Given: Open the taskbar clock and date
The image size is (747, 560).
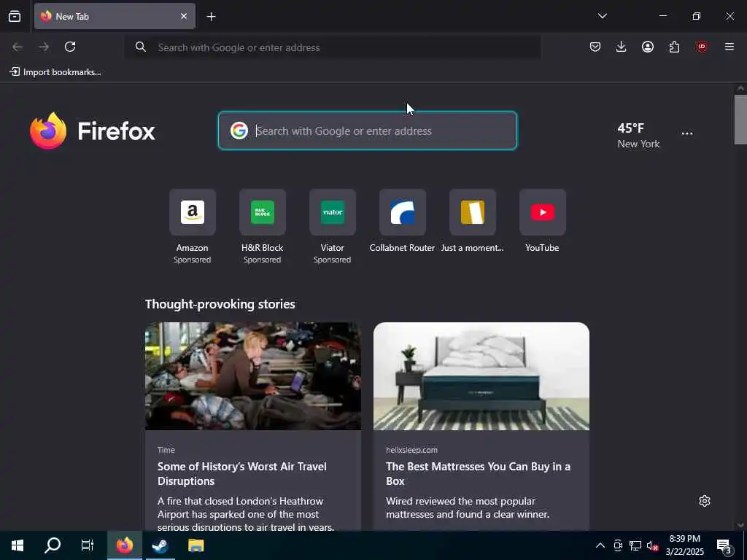Looking at the screenshot, I should coord(684,545).
